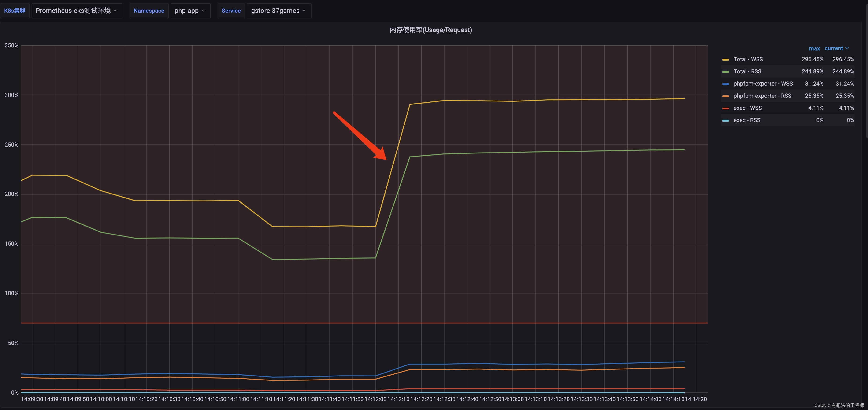
Task: Click the exec - WSS red swatch
Action: pyautogui.click(x=725, y=108)
